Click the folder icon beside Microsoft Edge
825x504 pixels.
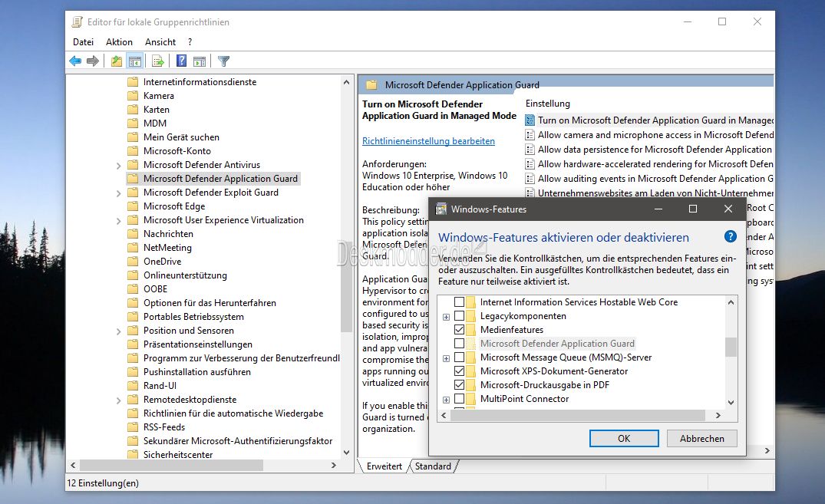(133, 206)
